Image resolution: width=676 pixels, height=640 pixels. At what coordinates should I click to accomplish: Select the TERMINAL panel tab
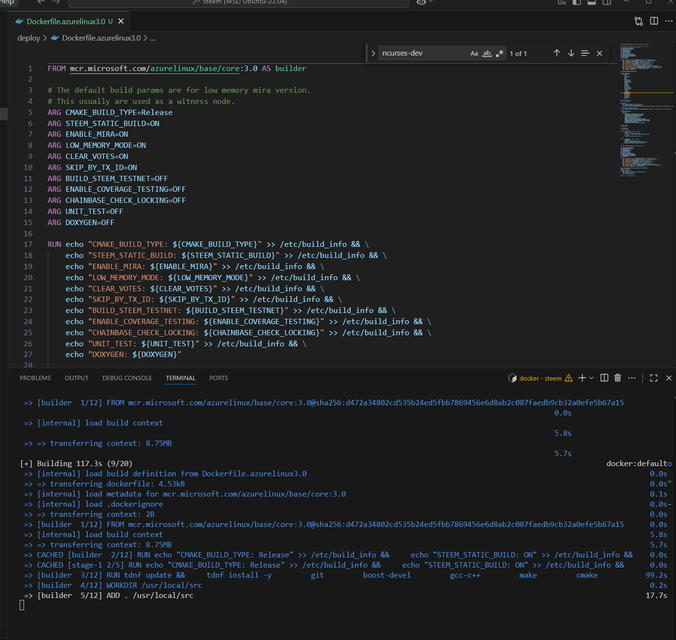tap(181, 378)
